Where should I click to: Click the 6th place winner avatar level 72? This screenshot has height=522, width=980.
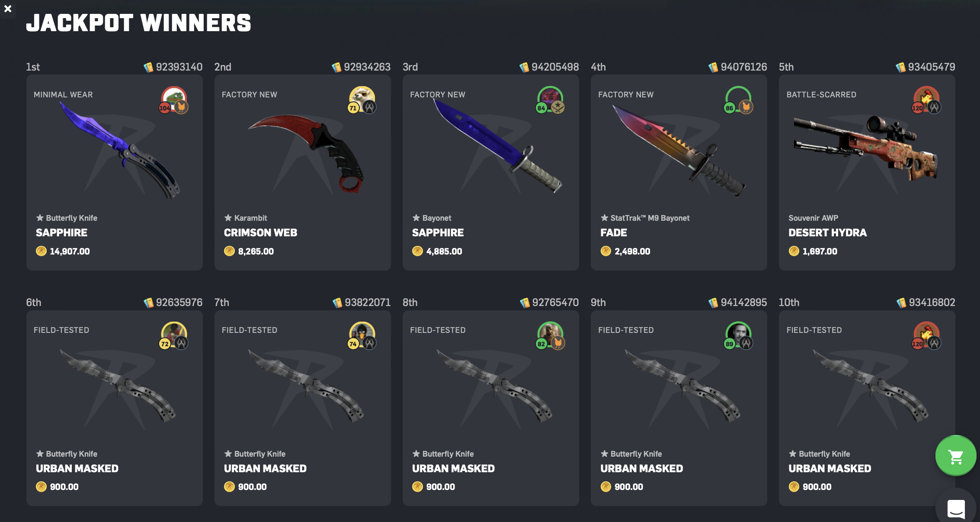pos(174,335)
